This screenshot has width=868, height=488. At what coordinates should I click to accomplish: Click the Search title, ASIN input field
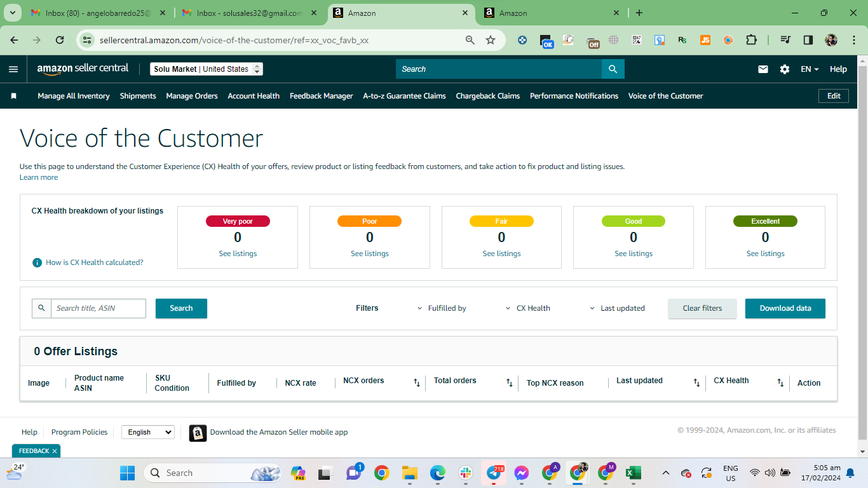click(98, 308)
